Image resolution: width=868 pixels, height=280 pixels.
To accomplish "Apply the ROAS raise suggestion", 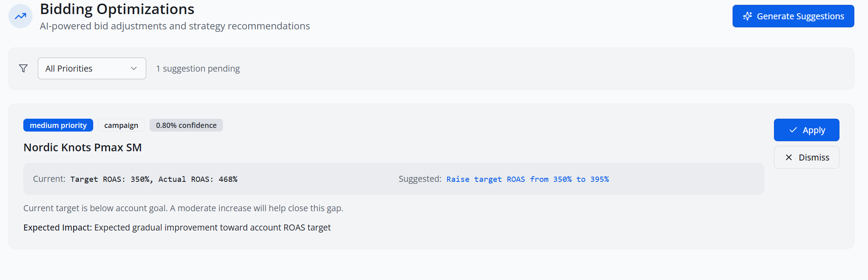I will [x=806, y=130].
